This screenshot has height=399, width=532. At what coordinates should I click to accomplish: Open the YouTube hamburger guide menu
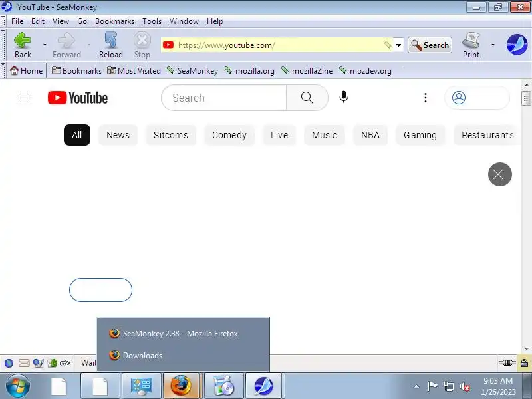click(x=24, y=98)
